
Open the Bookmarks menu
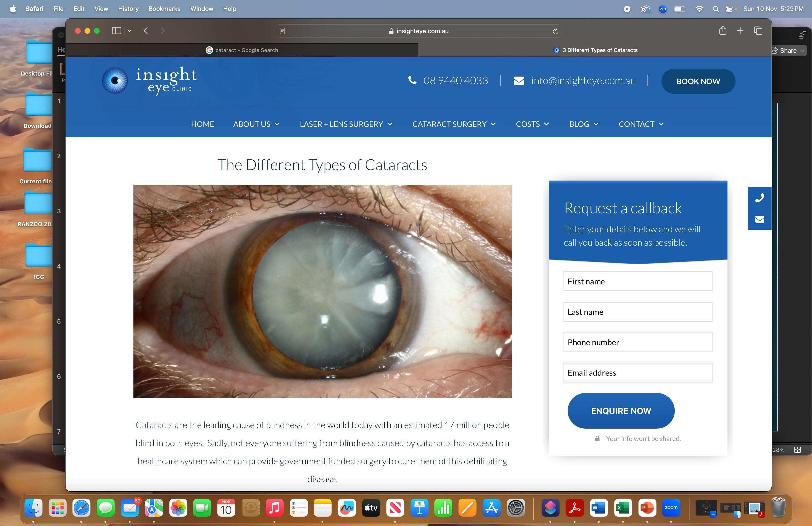[164, 9]
